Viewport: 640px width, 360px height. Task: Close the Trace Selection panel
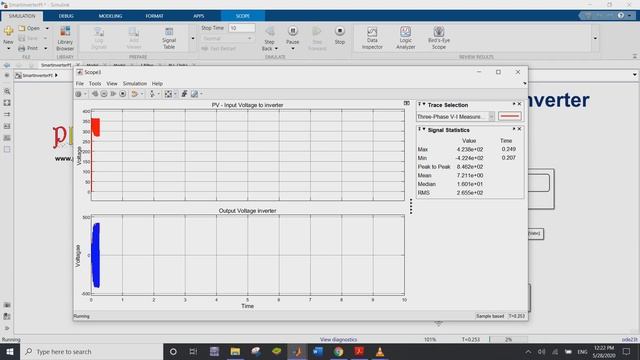click(519, 104)
